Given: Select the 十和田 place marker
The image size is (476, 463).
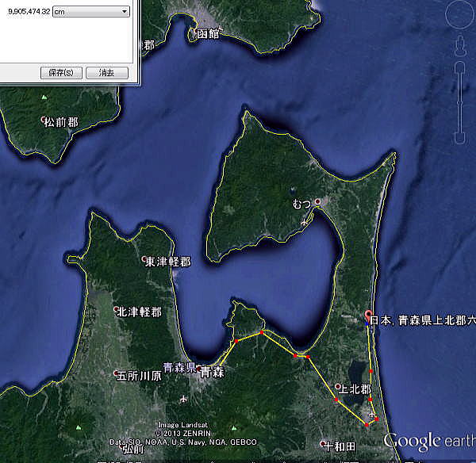Looking at the screenshot, I should coord(323,444).
